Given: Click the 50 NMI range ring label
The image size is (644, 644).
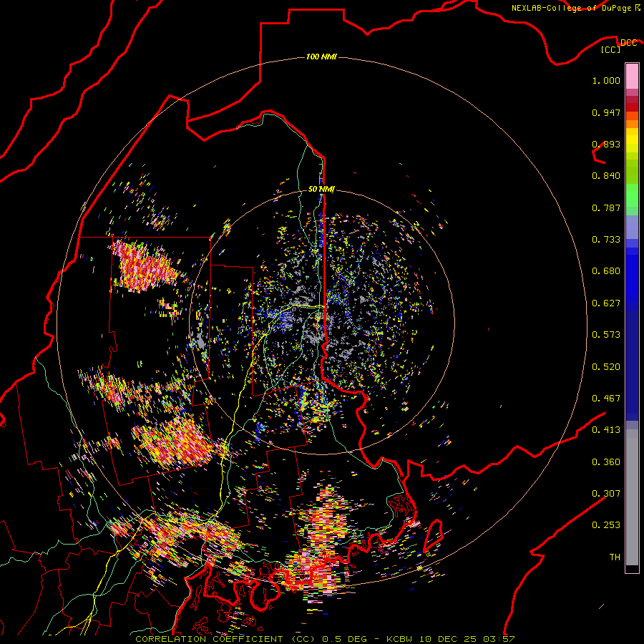Looking at the screenshot, I should 321,189.
